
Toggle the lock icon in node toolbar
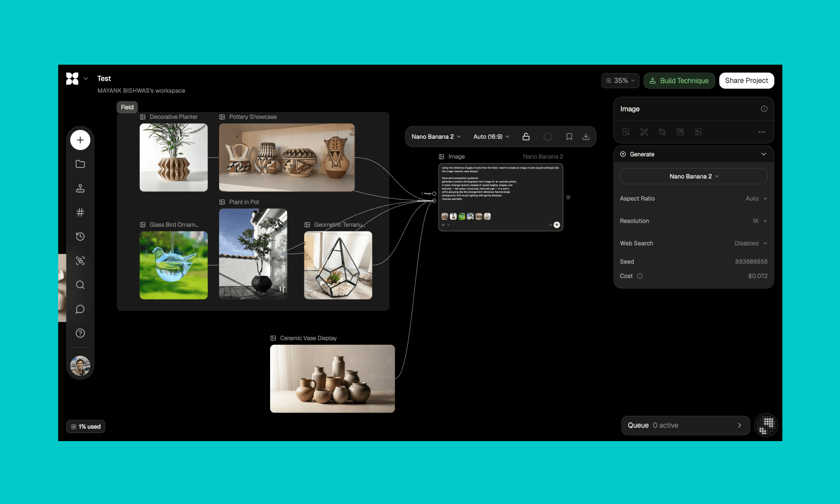pyautogui.click(x=526, y=137)
